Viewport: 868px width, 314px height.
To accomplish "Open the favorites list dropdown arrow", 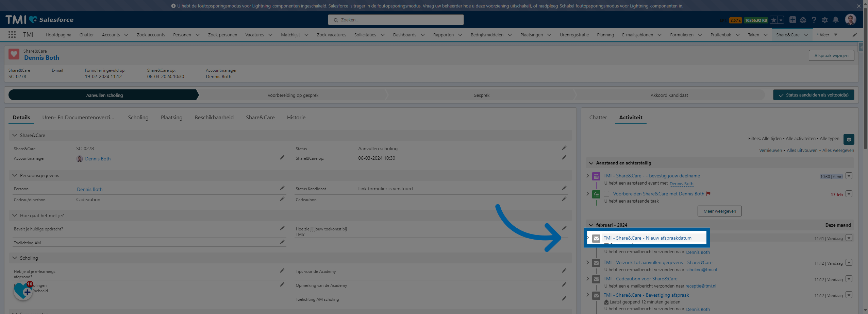I will pos(781,20).
